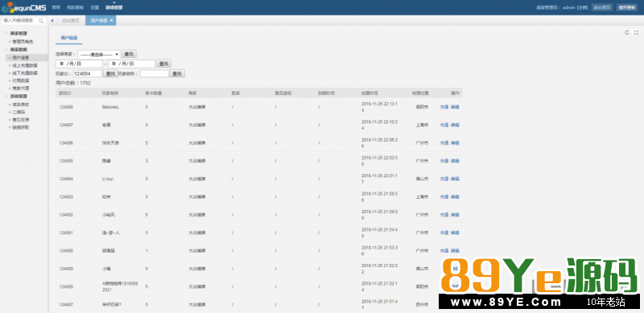Close the 用户信息 tab with its x
644x313 pixels.
click(111, 20)
